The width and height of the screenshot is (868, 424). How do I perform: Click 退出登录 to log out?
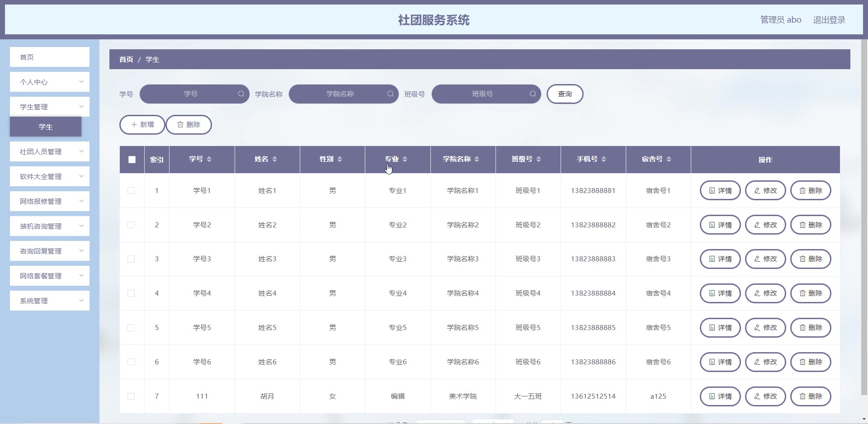pyautogui.click(x=829, y=20)
